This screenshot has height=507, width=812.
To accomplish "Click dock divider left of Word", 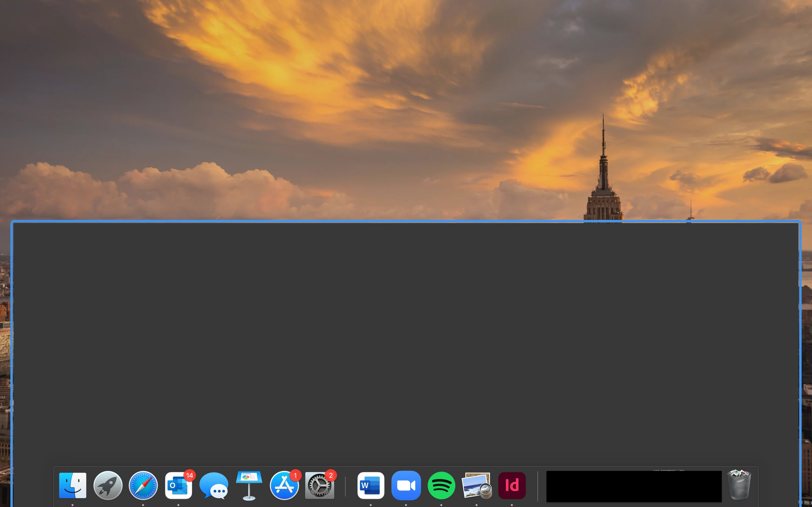I will click(x=345, y=486).
